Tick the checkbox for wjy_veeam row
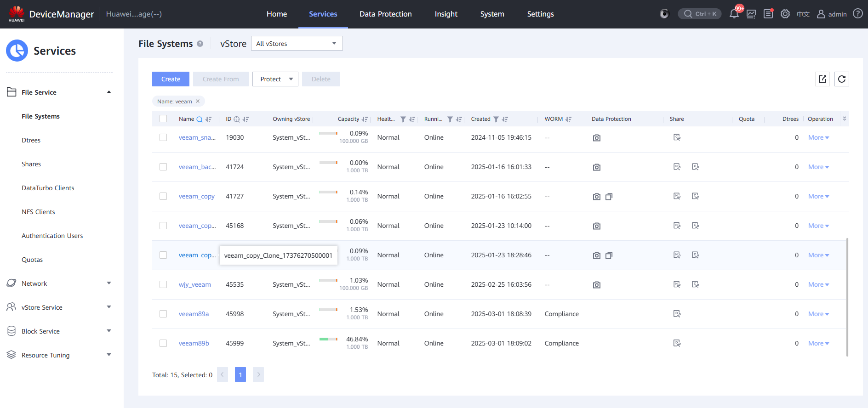 click(x=163, y=284)
